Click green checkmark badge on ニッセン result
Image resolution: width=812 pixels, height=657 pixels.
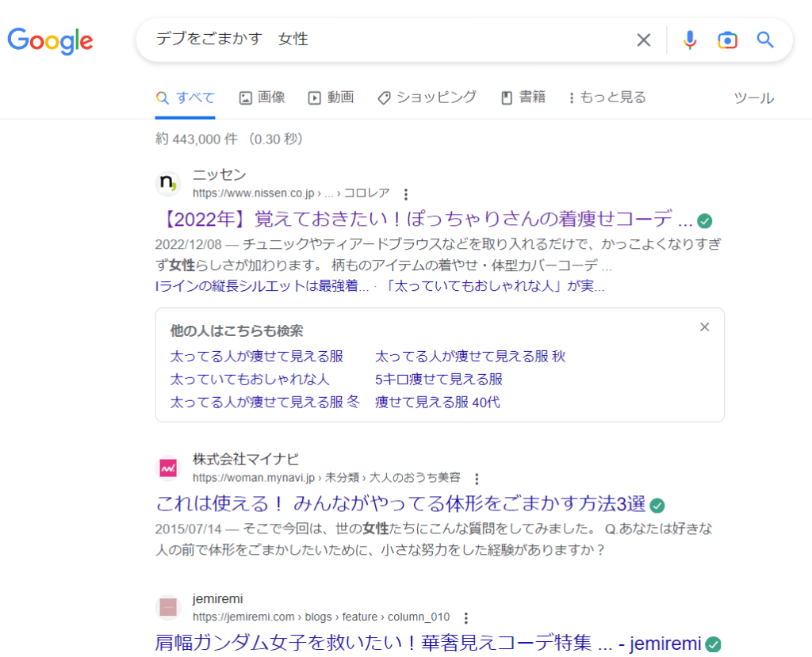pyautogui.click(x=704, y=221)
